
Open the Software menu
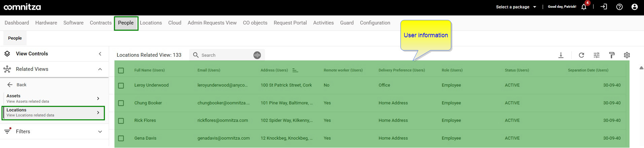pos(73,23)
